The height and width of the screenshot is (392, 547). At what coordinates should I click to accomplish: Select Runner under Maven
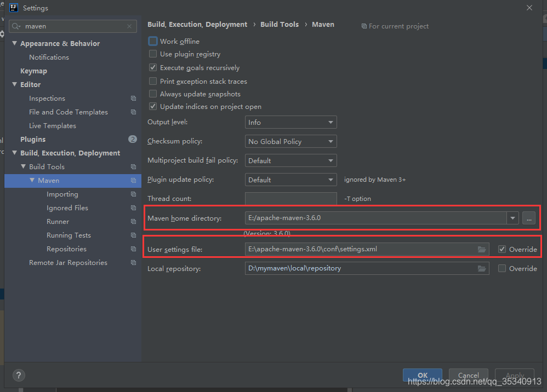58,221
